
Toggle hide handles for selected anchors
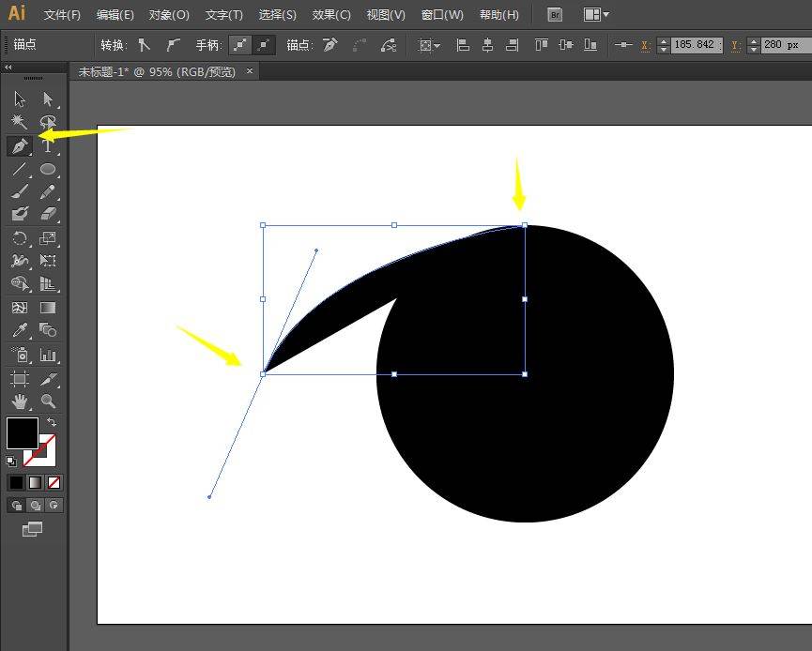[266, 45]
